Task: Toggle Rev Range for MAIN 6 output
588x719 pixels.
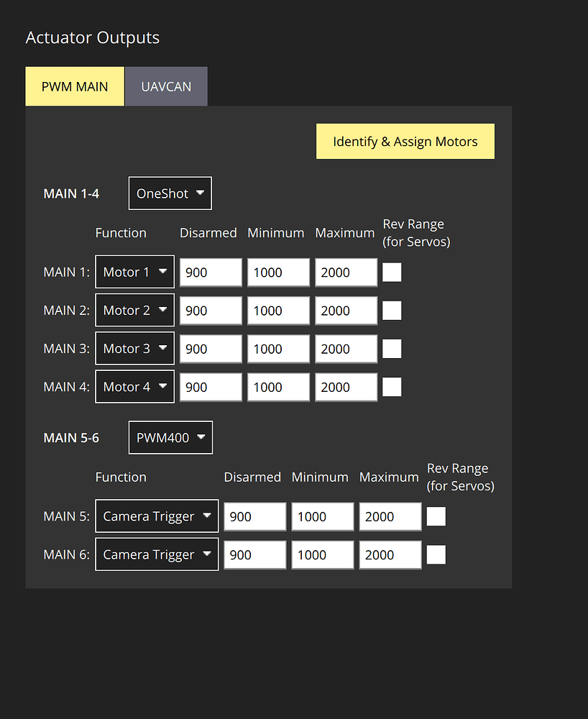Action: [436, 554]
